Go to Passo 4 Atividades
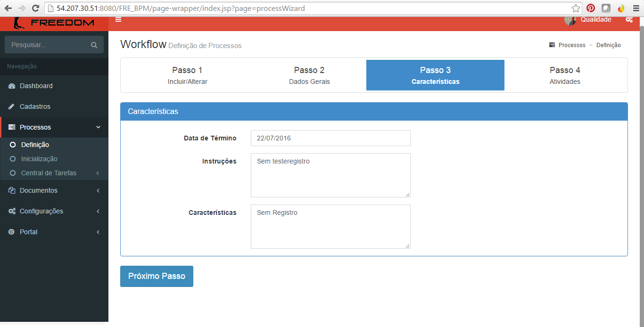 point(565,75)
